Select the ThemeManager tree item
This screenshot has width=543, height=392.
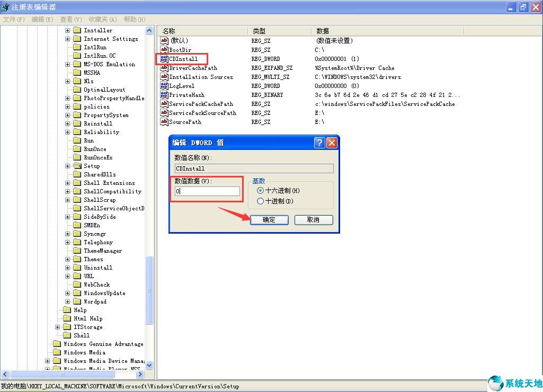103,251
